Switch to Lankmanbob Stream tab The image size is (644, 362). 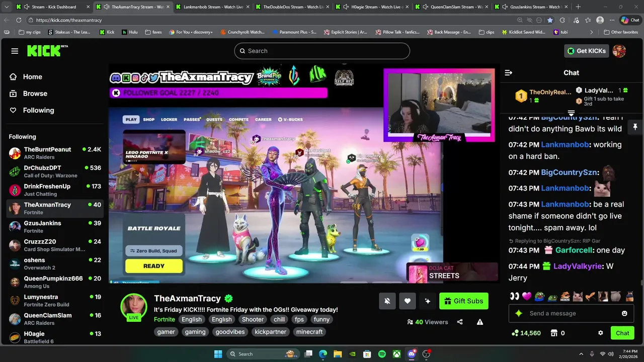pos(213,7)
